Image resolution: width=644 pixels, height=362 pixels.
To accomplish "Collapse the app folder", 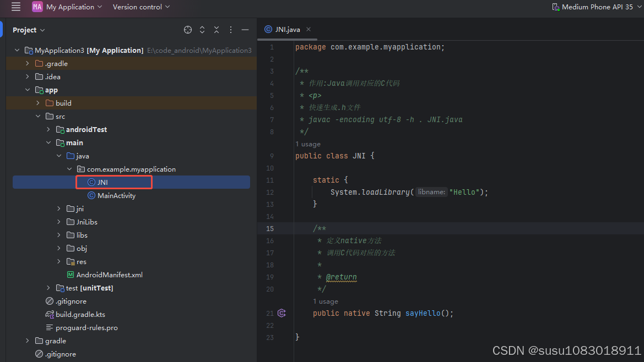I will (28, 90).
